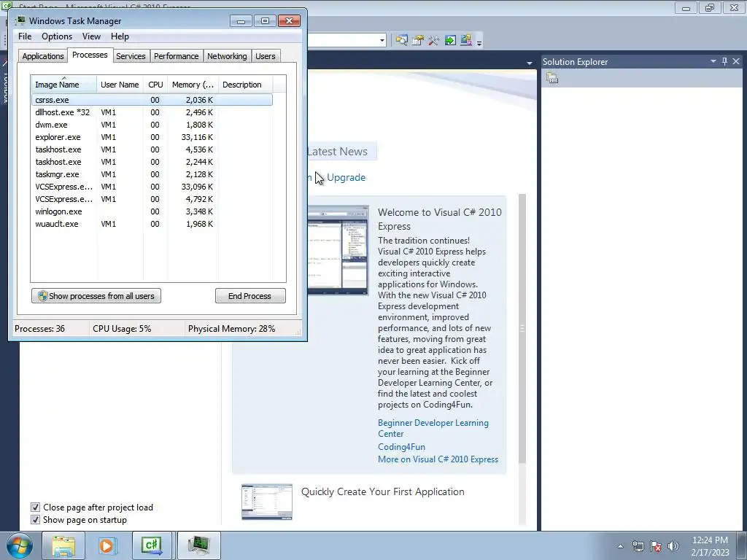Open the Options menu in Task Manager

[x=57, y=36]
